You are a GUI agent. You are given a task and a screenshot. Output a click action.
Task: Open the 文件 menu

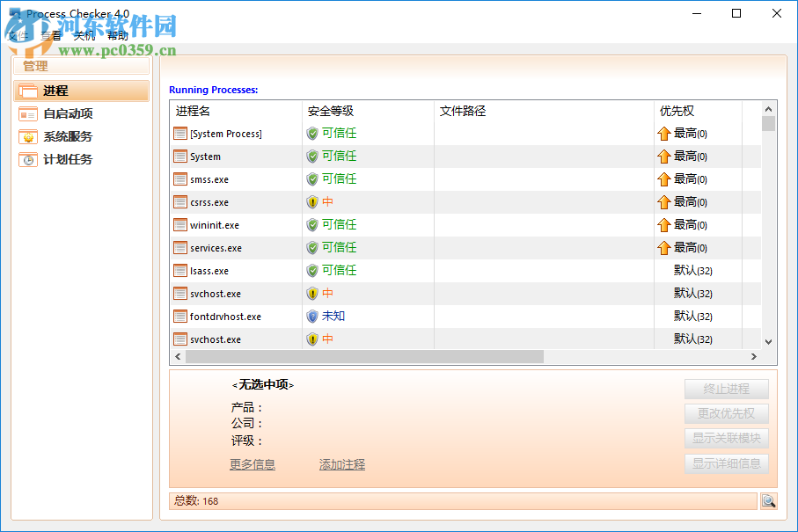point(18,35)
